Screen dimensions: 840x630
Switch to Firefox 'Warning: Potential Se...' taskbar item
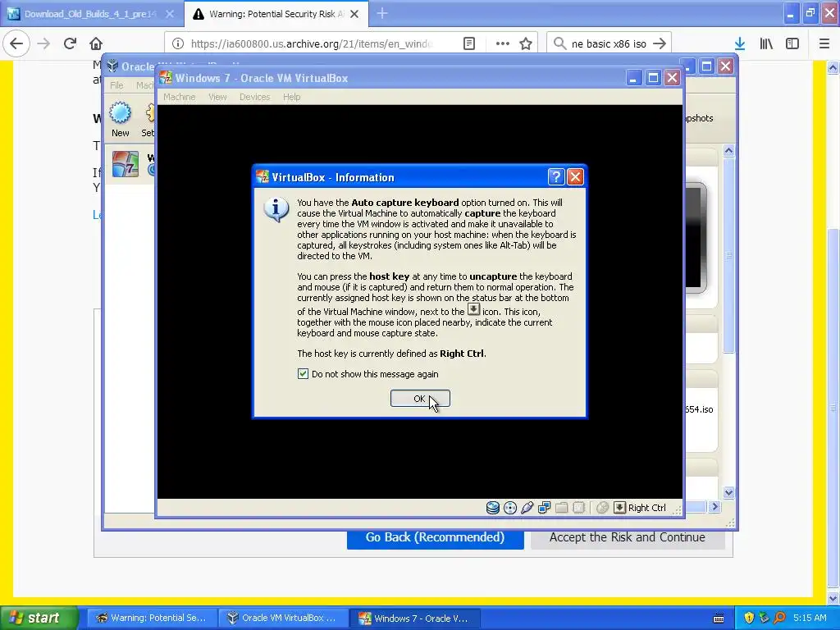click(x=151, y=618)
